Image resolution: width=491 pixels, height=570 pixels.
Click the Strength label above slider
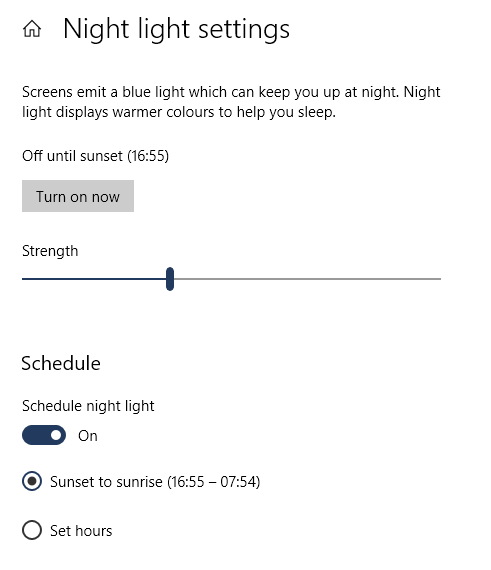pos(50,251)
